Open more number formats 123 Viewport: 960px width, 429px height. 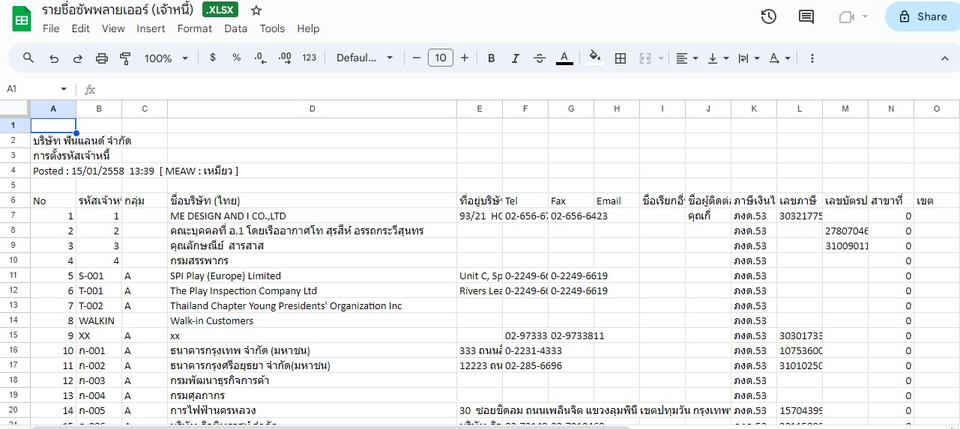[x=309, y=58]
